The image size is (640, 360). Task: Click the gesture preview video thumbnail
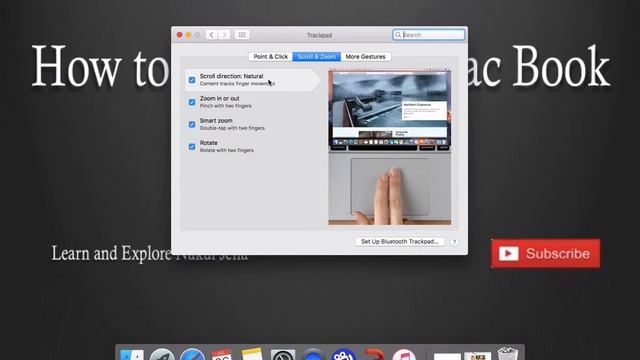coord(389,147)
